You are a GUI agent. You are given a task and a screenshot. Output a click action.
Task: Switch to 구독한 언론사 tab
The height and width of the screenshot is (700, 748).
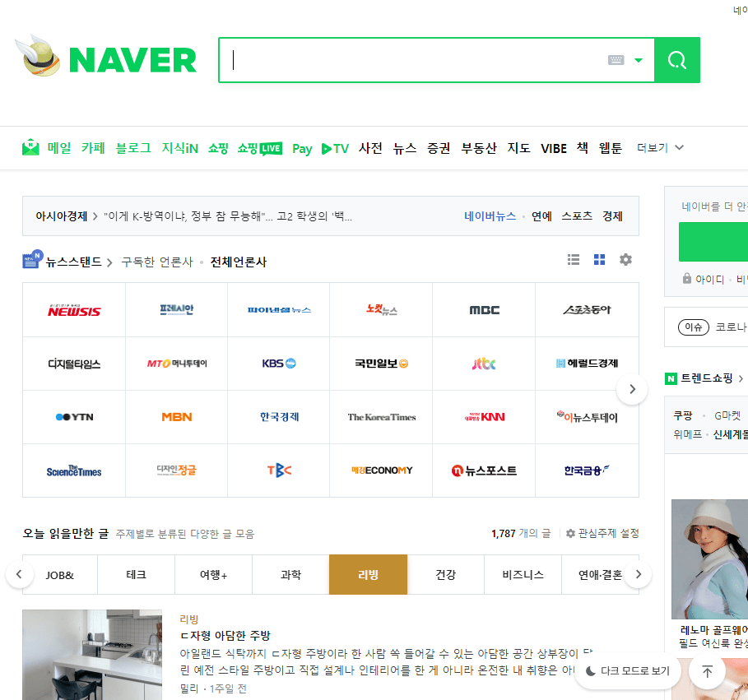157,262
